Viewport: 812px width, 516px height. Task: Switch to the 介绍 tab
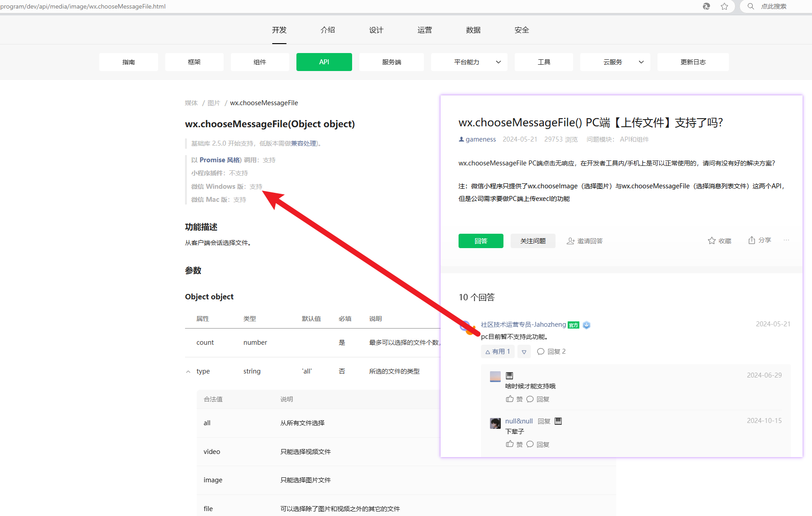point(328,30)
